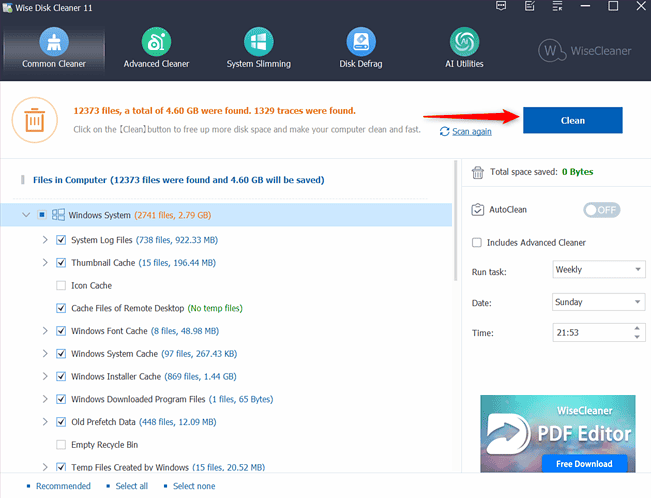Viewport: 651px width, 498px height.
Task: Toggle the AutoClean switch
Action: click(x=602, y=210)
